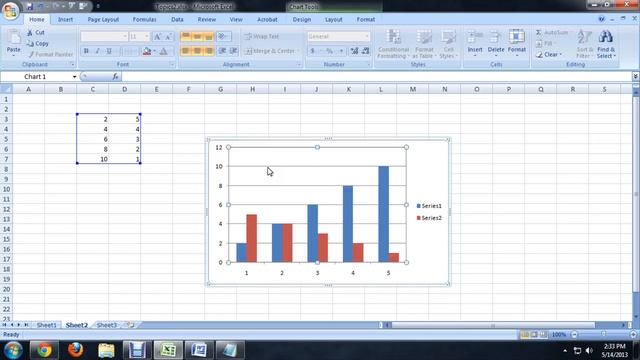Screen dimensions: 640x360
Task: Switch to the Page Layout tab
Action: pyautogui.click(x=103, y=19)
